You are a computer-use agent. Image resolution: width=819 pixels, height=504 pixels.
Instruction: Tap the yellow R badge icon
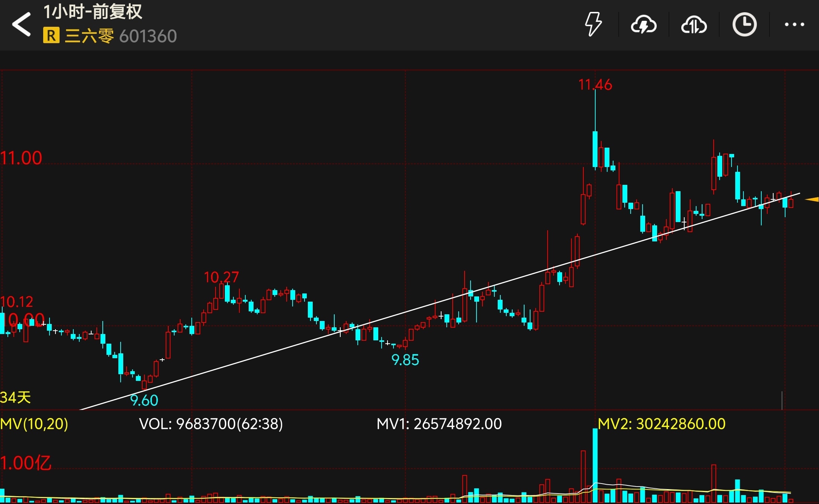click(51, 35)
